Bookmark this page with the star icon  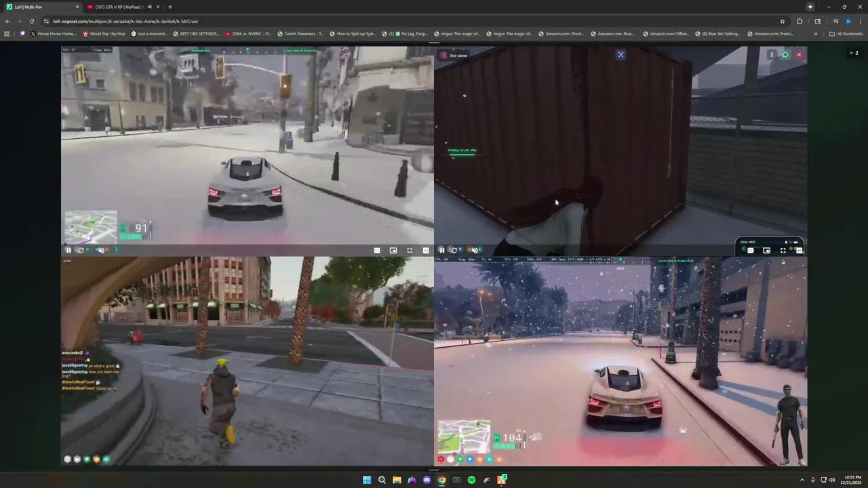click(x=782, y=21)
